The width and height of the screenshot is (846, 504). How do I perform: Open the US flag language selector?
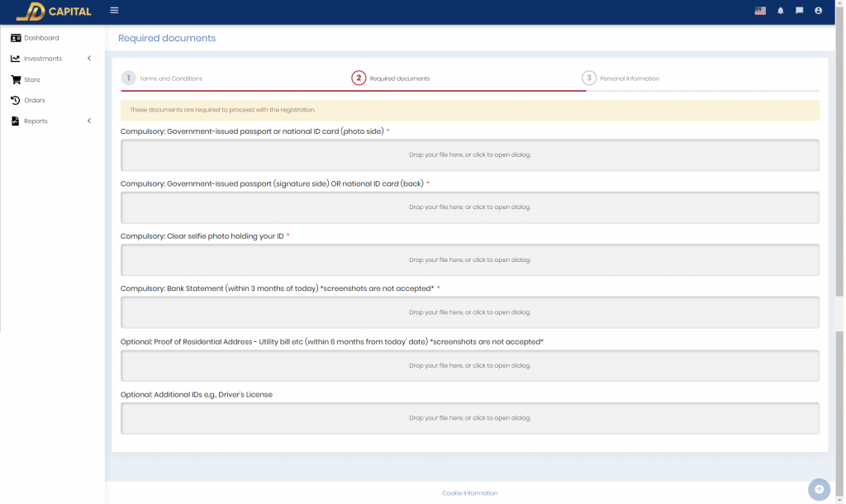(760, 10)
